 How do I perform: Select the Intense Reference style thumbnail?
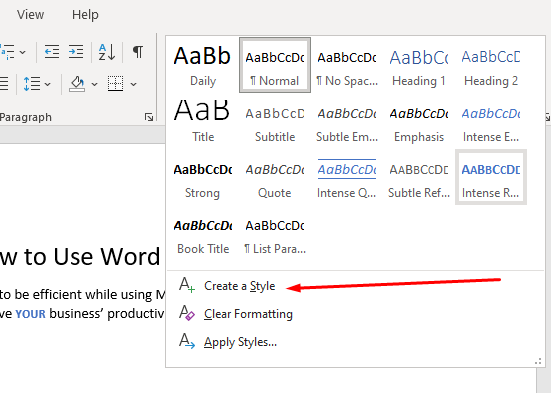[x=491, y=177]
